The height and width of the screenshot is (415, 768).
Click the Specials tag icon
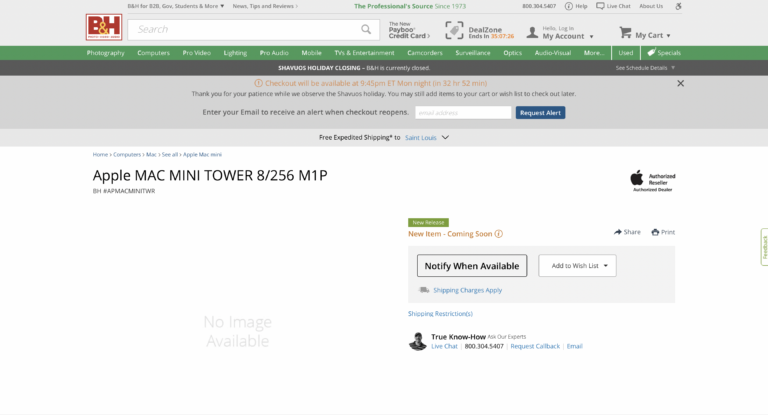pos(651,52)
